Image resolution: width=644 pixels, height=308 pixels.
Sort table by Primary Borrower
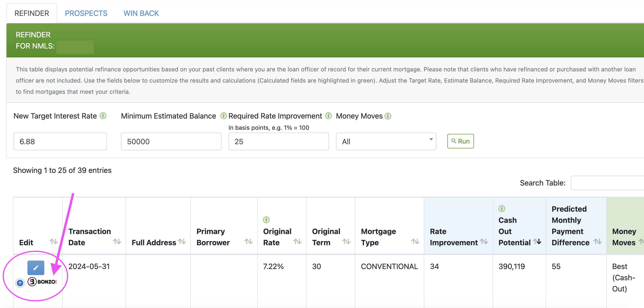click(249, 242)
